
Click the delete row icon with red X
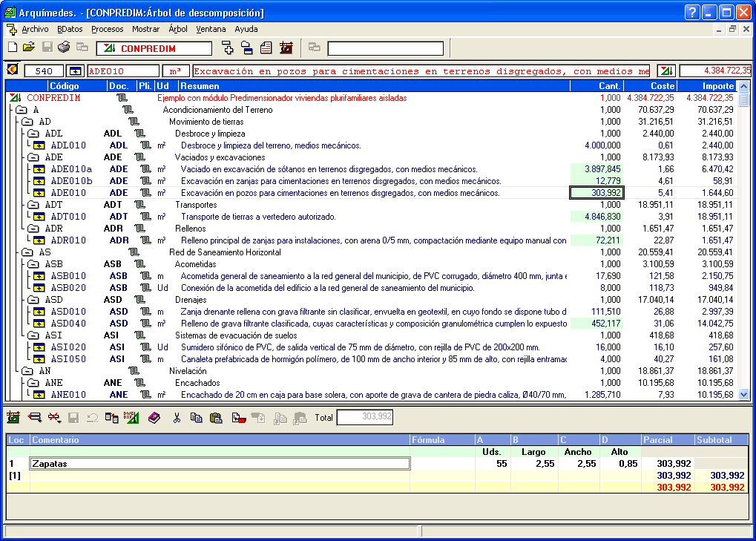[x=54, y=417]
